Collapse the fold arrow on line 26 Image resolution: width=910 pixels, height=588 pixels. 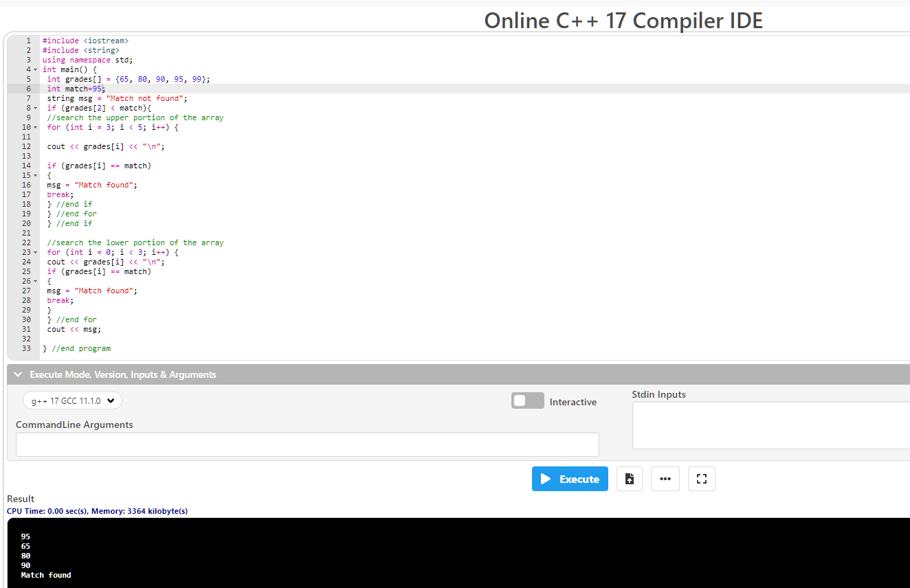pos(34,281)
